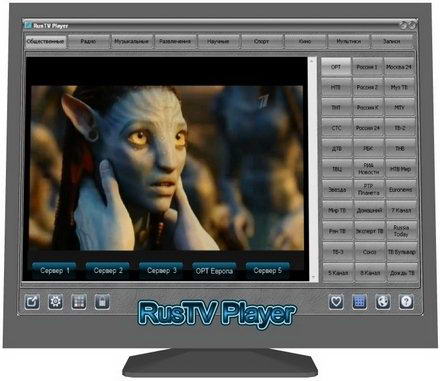Tune to the Россия 24 channel

pos(368,128)
